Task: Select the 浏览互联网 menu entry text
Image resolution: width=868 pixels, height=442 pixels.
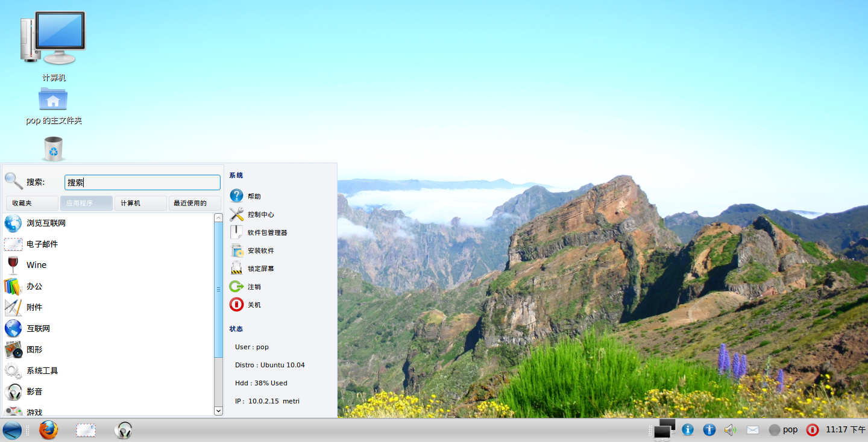Action: 46,223
